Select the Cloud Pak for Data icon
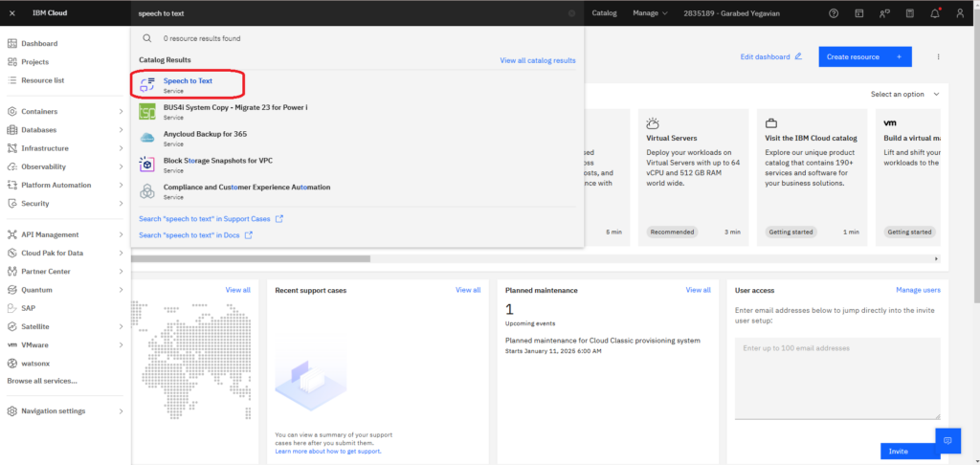The height and width of the screenshot is (465, 980). pyautogui.click(x=11, y=254)
